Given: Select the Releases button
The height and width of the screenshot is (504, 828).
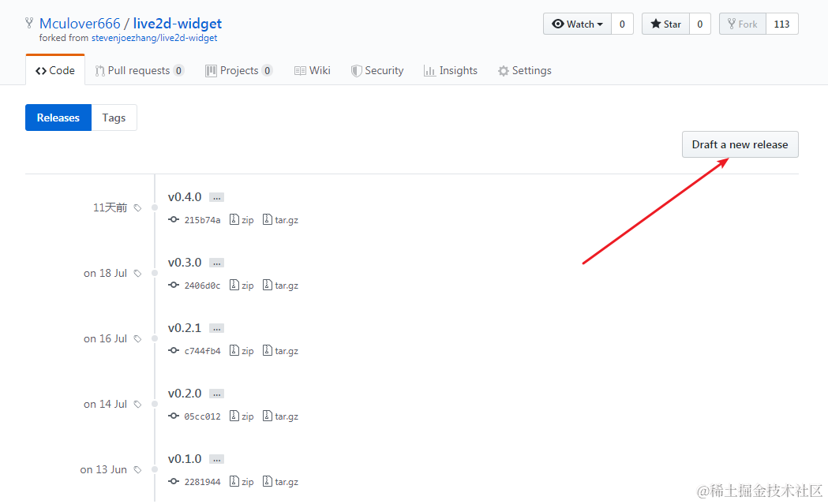Looking at the screenshot, I should click(x=58, y=118).
